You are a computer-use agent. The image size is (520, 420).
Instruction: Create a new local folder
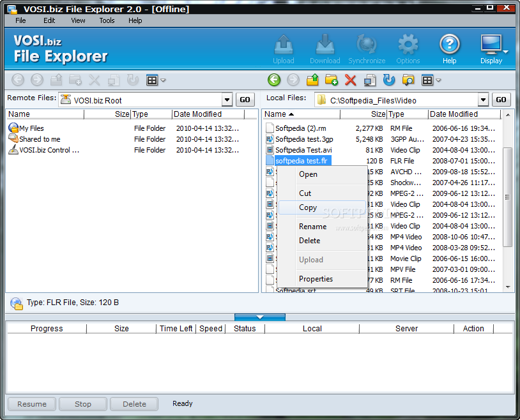(332, 80)
